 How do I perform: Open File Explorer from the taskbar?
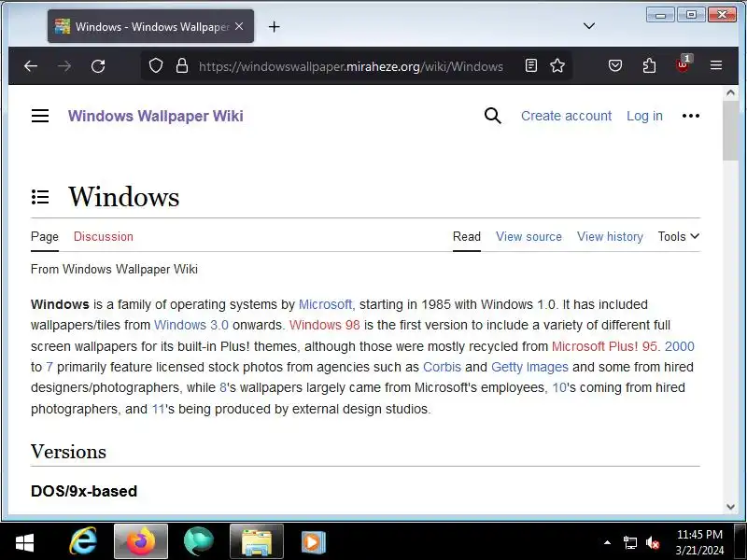coord(257,541)
